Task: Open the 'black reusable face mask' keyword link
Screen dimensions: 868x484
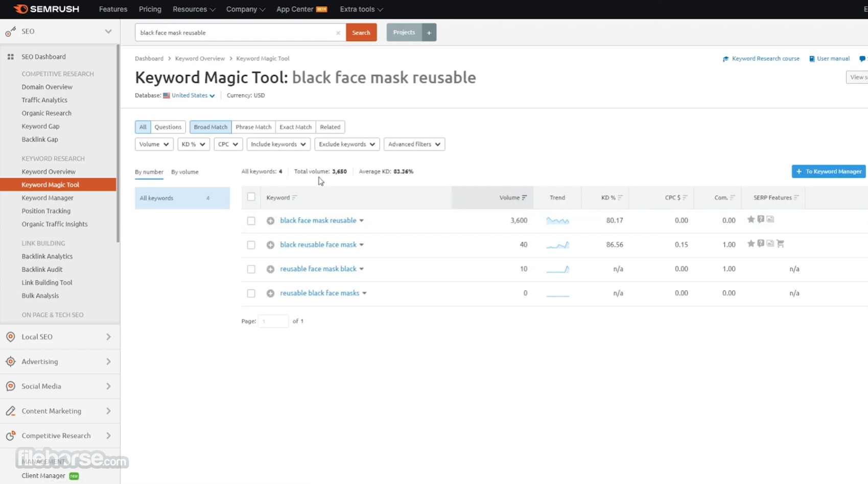Action: pos(318,245)
